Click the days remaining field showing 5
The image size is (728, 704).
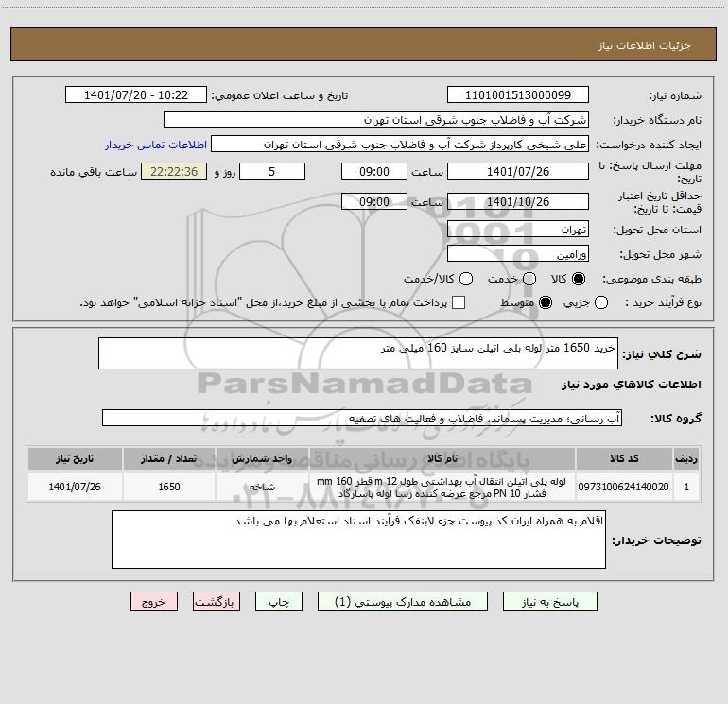pos(272,172)
